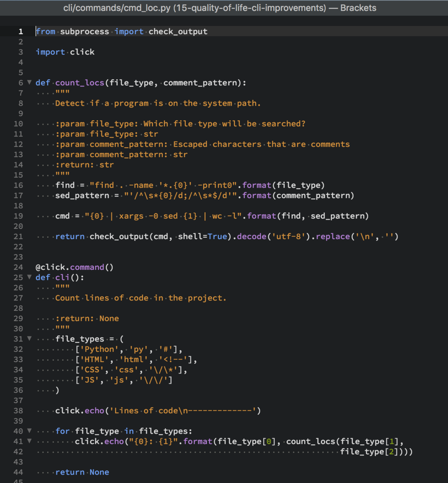
Task: Click the 'utf-8' string on line 21
Action: coord(289,237)
